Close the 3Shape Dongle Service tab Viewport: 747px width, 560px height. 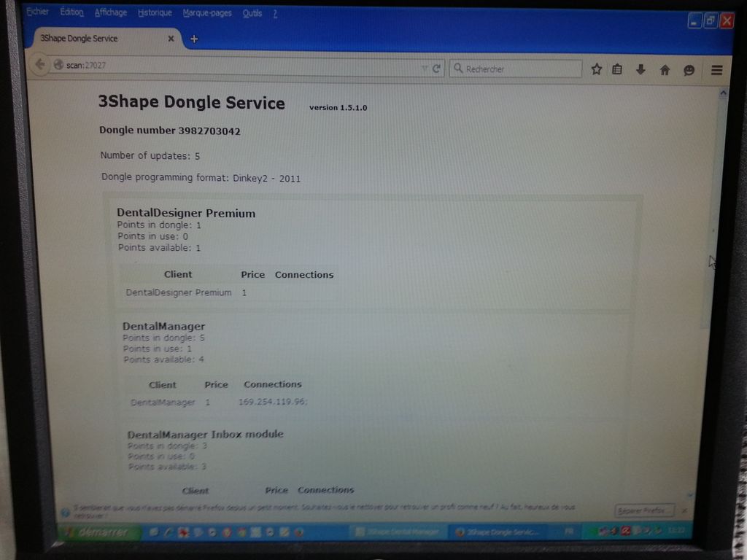pos(171,39)
